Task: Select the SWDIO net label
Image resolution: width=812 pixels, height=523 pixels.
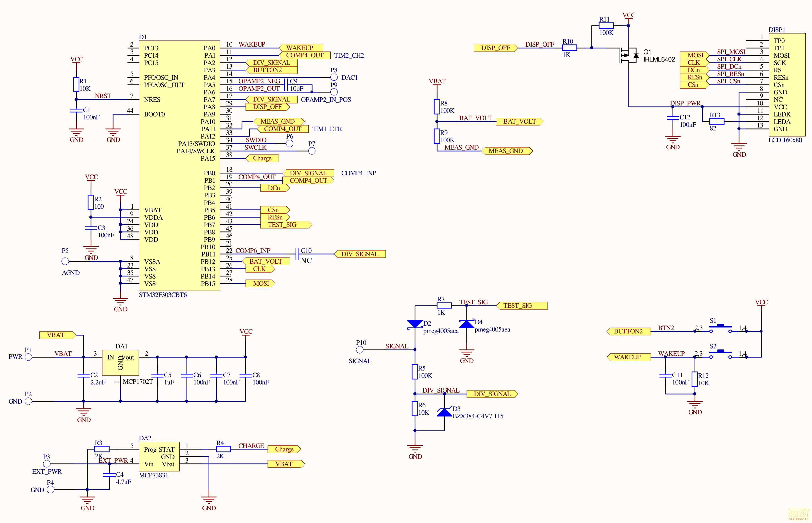Action: [x=256, y=140]
